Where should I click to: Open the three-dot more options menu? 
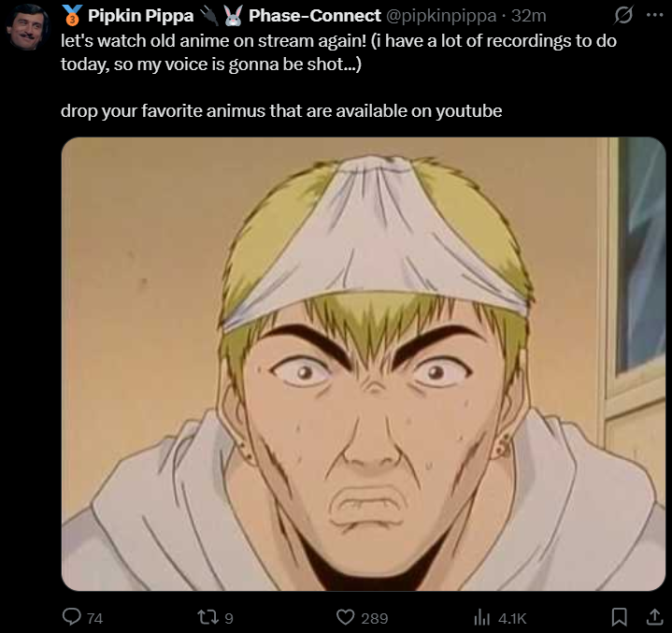[654, 15]
